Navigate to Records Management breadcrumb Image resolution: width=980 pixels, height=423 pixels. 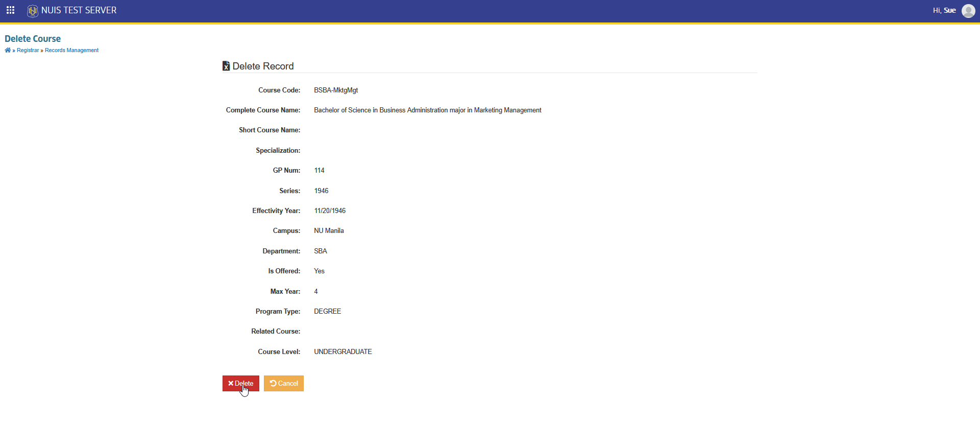[71, 50]
